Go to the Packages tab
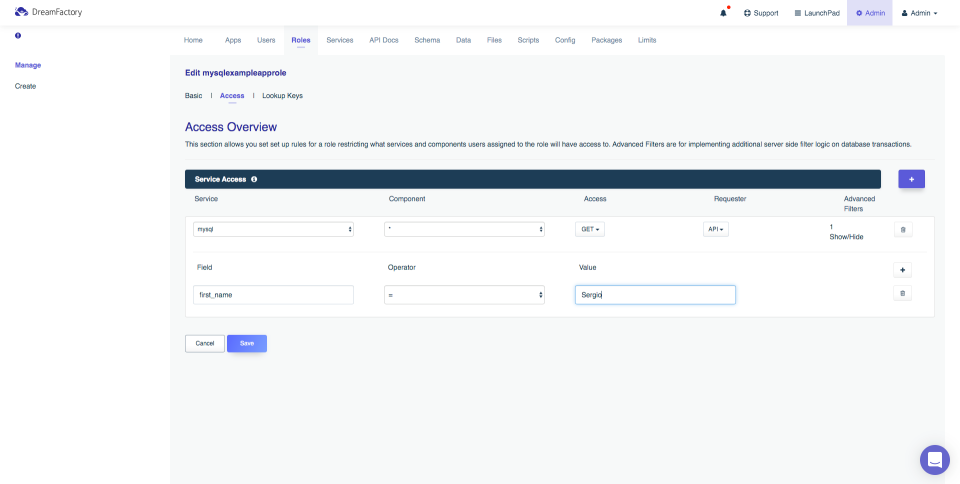This screenshot has width=960, height=484. pyautogui.click(x=606, y=40)
